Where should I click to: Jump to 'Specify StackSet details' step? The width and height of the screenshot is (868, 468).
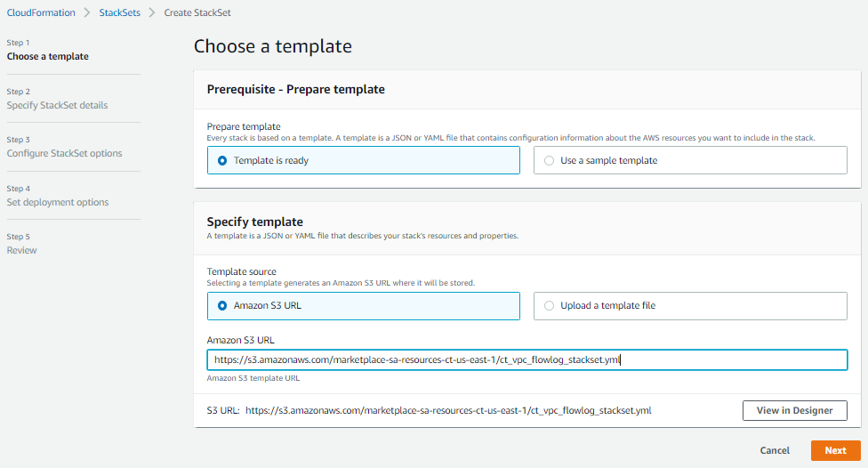pos(57,105)
